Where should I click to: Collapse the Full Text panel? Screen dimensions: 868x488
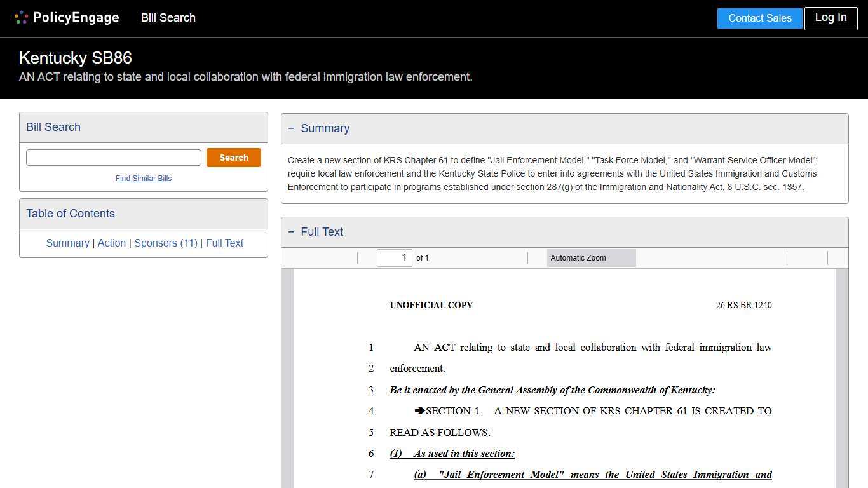(291, 231)
